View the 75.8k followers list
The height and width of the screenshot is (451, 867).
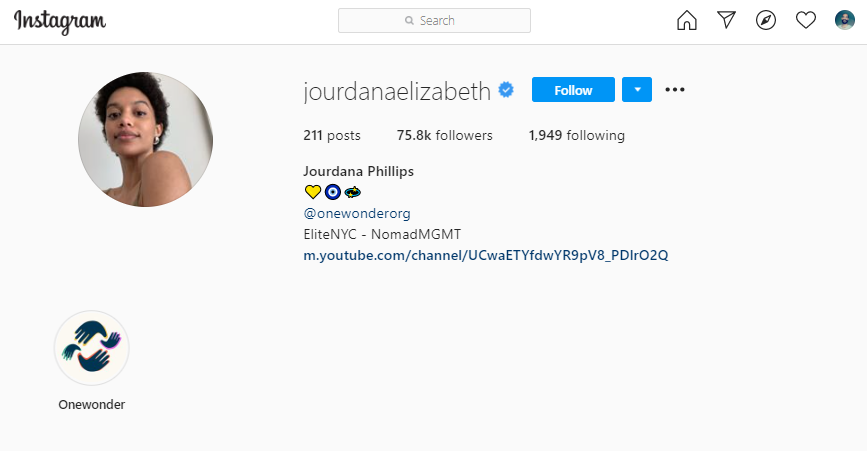click(x=445, y=135)
